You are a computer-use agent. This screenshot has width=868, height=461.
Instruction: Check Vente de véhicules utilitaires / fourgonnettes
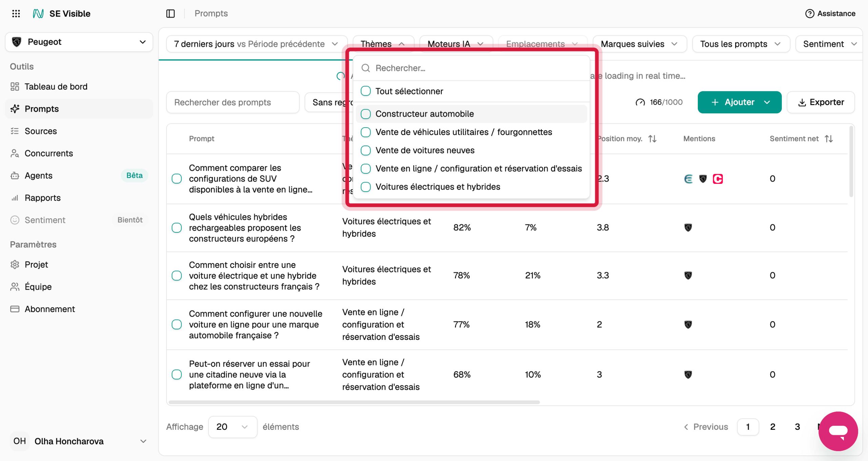tap(366, 132)
